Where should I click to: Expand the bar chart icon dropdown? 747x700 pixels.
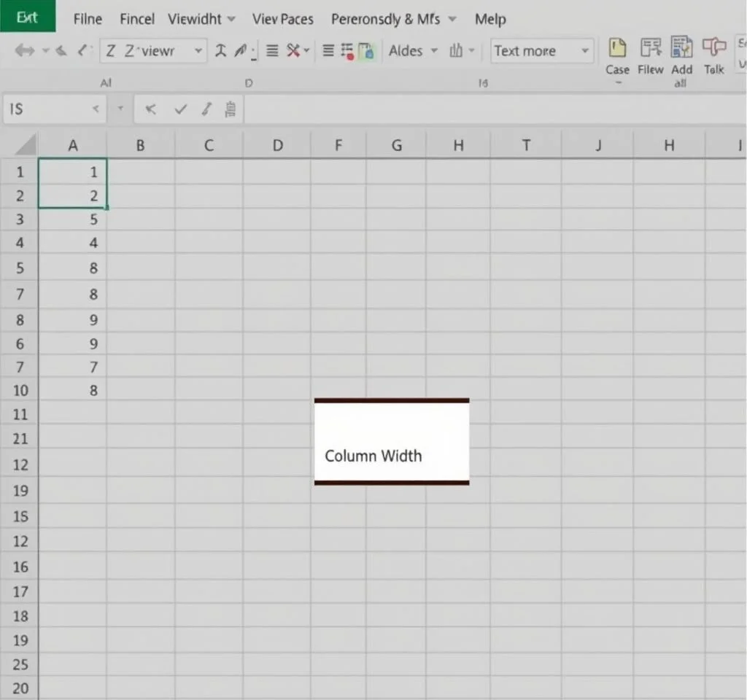(471, 51)
